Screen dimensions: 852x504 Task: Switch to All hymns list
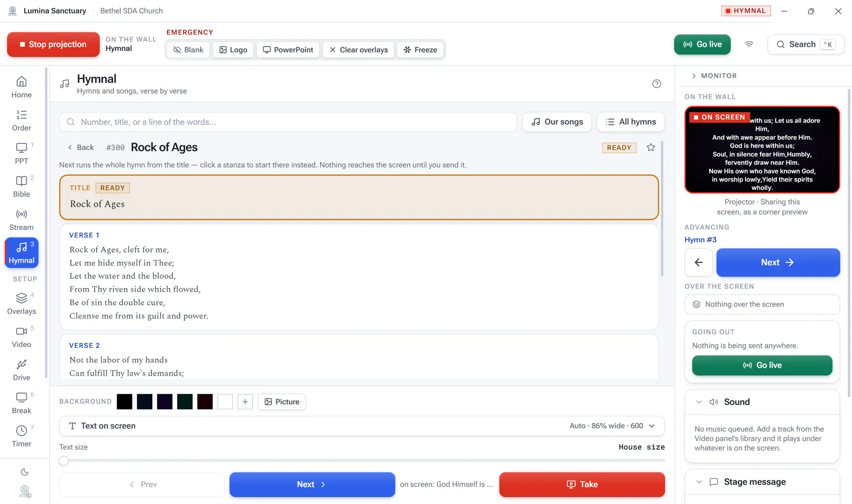pyautogui.click(x=630, y=122)
